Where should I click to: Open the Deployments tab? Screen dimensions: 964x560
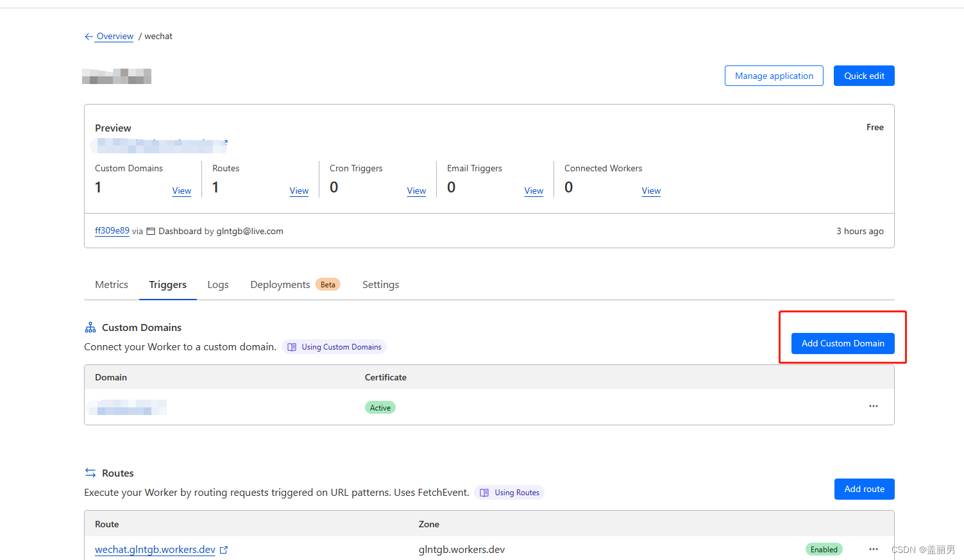[280, 285]
